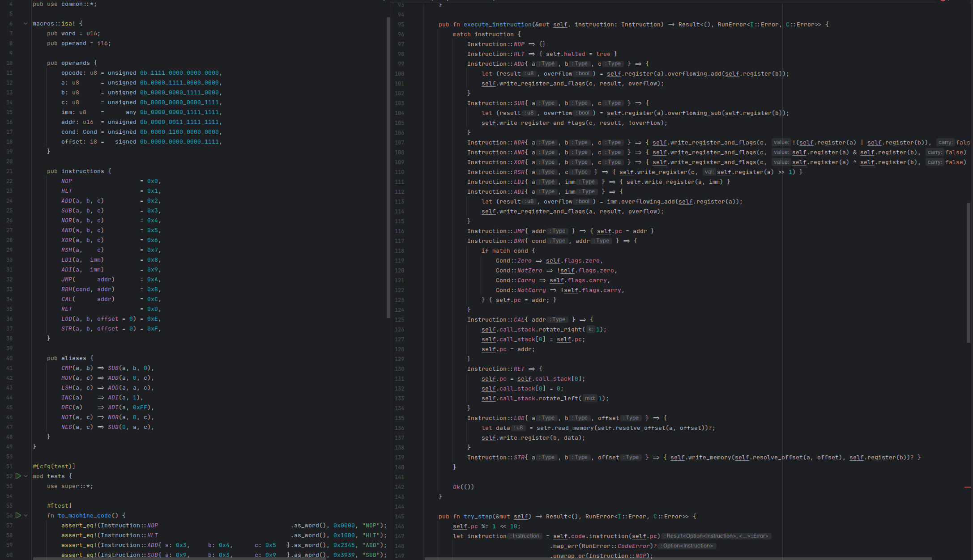The width and height of the screenshot is (973, 560).
Task: Click the "HLT" string in assert_eq
Action: click(371, 535)
